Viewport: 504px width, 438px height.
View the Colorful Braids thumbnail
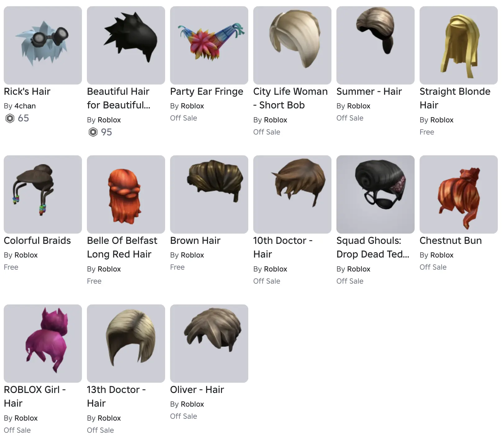(43, 194)
